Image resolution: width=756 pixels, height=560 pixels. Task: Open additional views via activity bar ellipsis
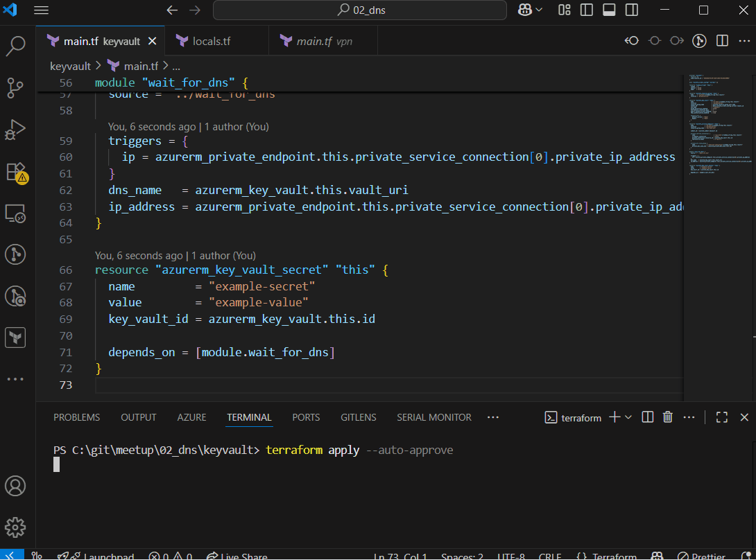pos(15,379)
